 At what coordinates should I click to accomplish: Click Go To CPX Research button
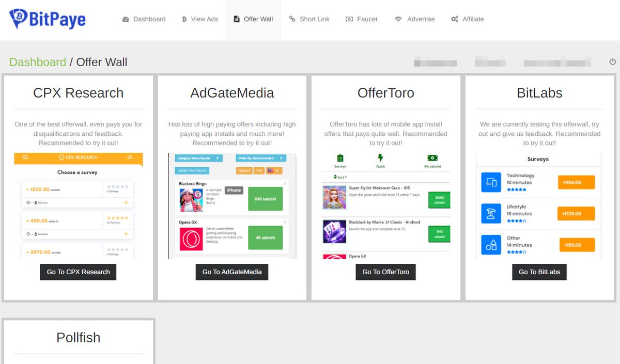coord(78,272)
